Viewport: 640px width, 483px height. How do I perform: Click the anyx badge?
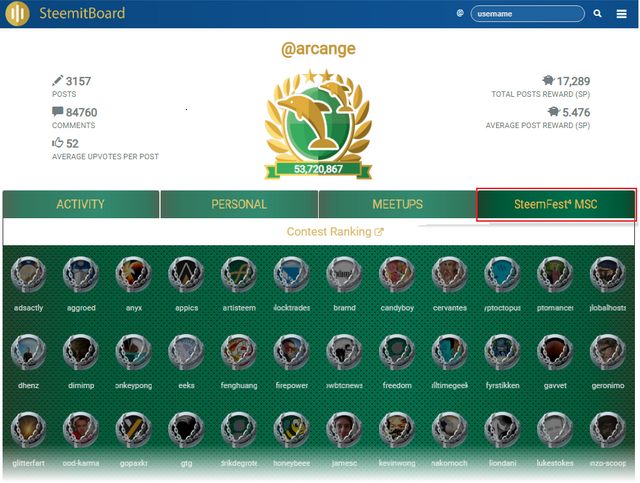(133, 274)
